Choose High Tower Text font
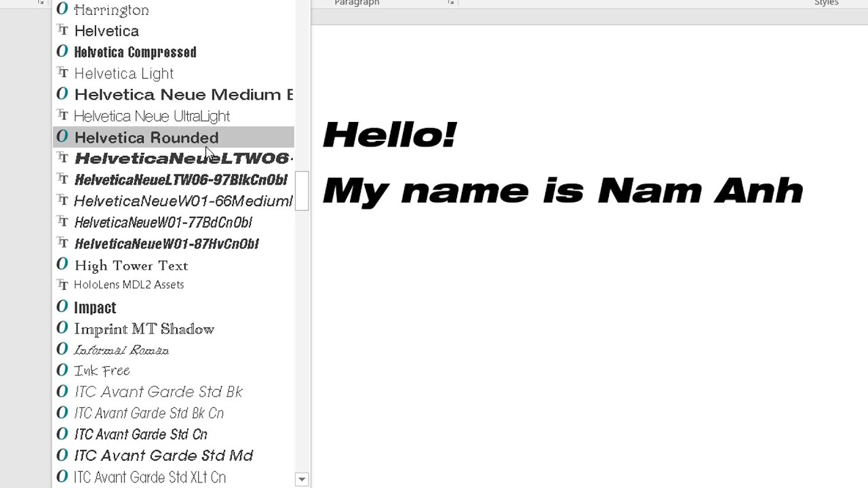Screen dimensions: 868x488 pos(174,265)
